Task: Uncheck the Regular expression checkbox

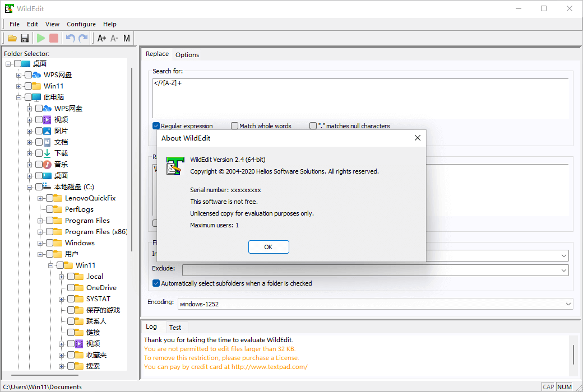Action: click(x=156, y=126)
